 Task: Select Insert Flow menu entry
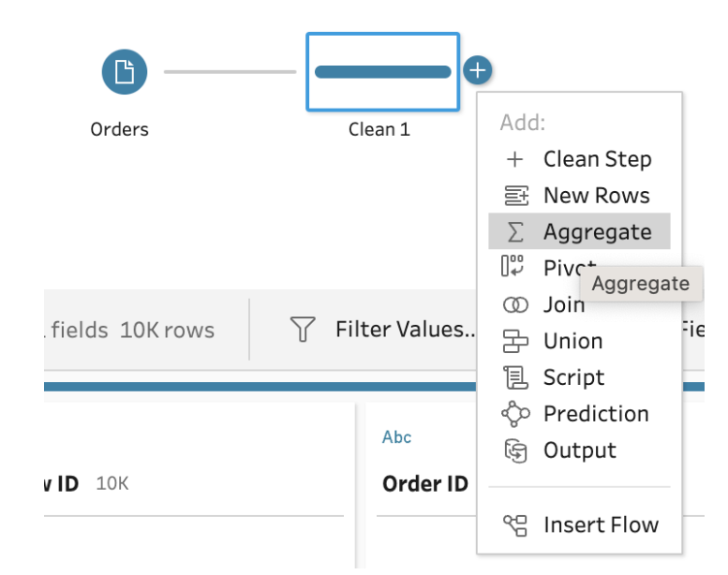601,525
